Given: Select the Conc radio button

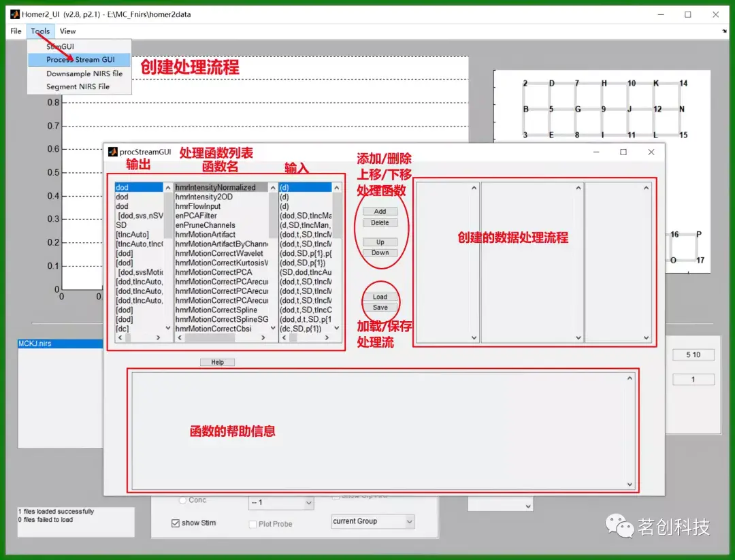Looking at the screenshot, I should coord(183,501).
